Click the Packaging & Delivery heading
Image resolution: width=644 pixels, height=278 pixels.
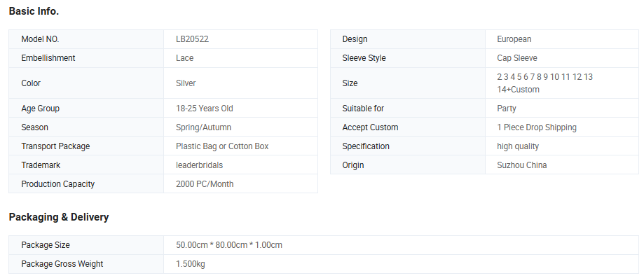tap(59, 217)
